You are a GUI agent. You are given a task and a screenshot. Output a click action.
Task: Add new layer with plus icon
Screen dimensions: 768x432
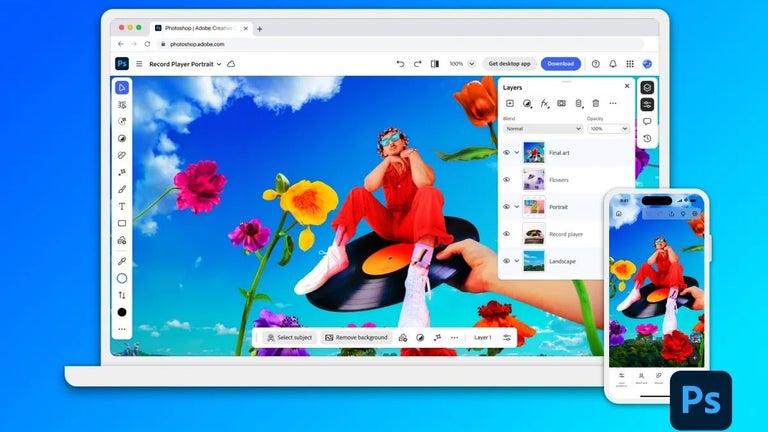pos(509,103)
